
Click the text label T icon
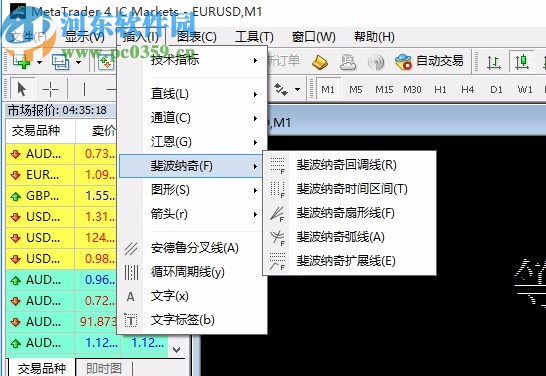(x=131, y=321)
